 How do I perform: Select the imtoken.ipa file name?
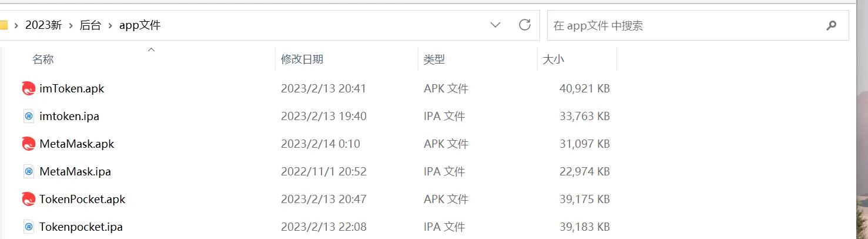tap(69, 117)
